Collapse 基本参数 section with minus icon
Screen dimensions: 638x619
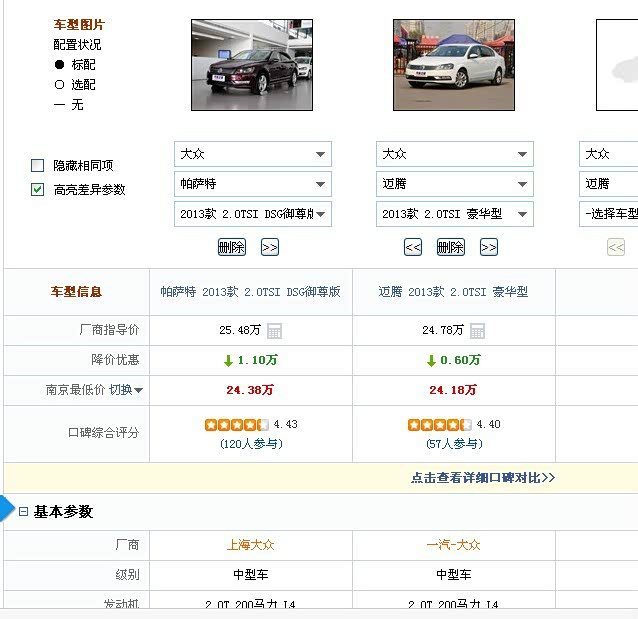click(x=24, y=512)
